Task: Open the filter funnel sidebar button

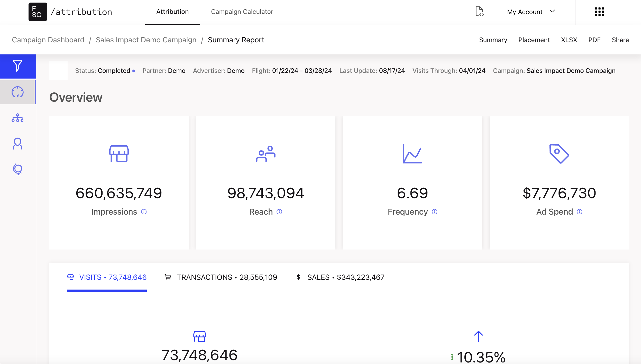Action: coord(18,66)
